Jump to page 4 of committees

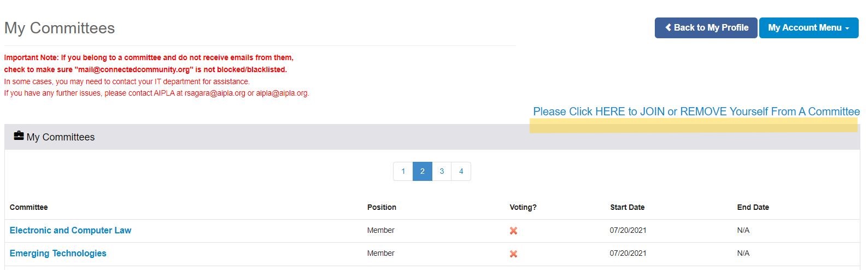point(461,171)
